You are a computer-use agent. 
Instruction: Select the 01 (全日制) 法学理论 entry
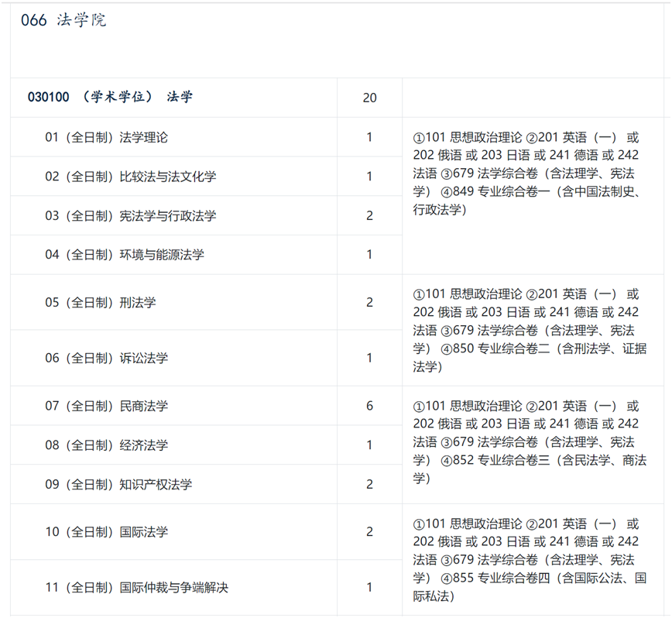(x=106, y=137)
